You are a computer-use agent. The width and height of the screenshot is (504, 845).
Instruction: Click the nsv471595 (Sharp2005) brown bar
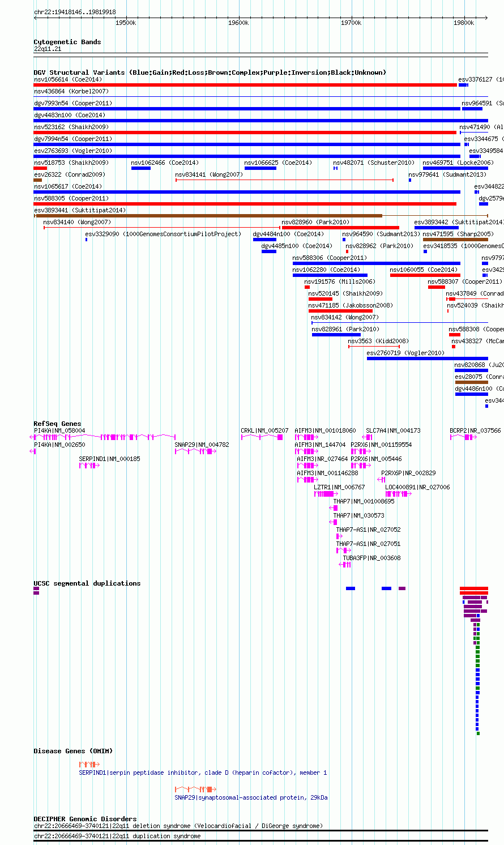tap(455, 240)
